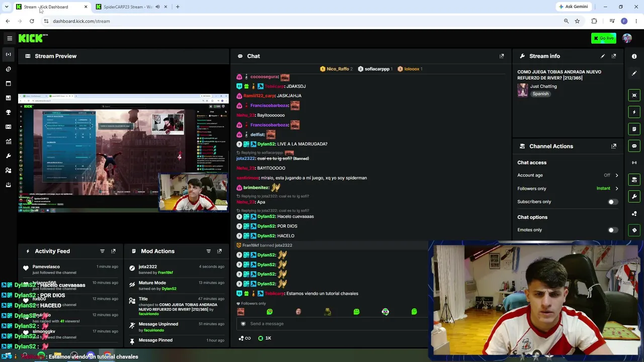Toggle the Mod Actions widget icon in right bar
Image resolution: width=644 pixels, height=362 pixels.
pyautogui.click(x=634, y=129)
